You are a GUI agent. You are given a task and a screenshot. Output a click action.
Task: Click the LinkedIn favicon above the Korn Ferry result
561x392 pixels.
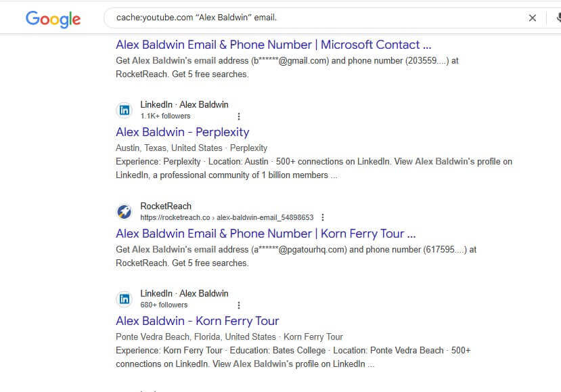coord(124,299)
